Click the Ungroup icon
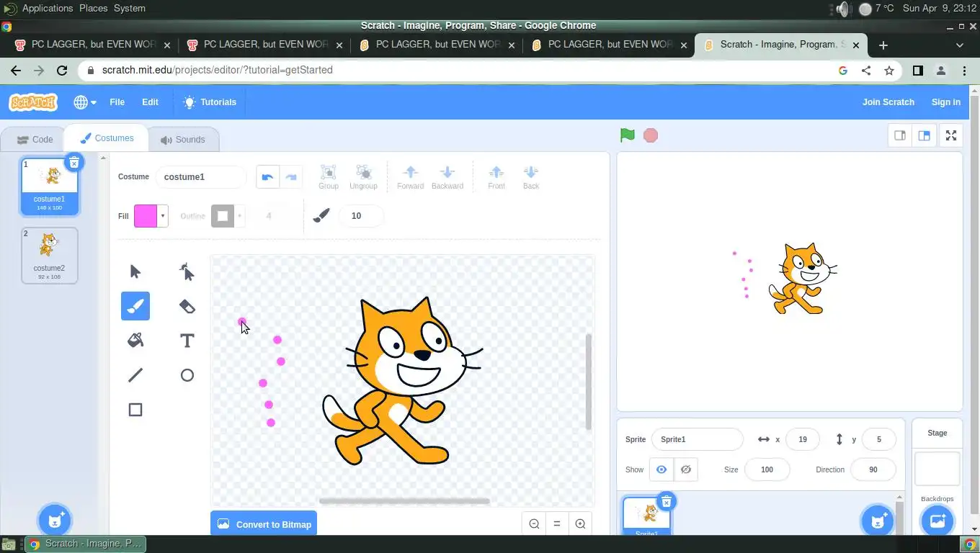 (363, 173)
